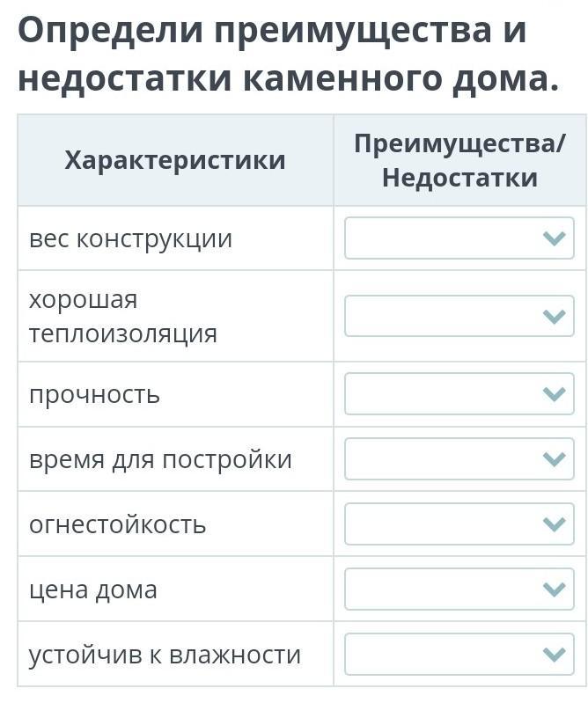Click the Преимущества/Недостатки column header
588x725 pixels.
[459, 160]
